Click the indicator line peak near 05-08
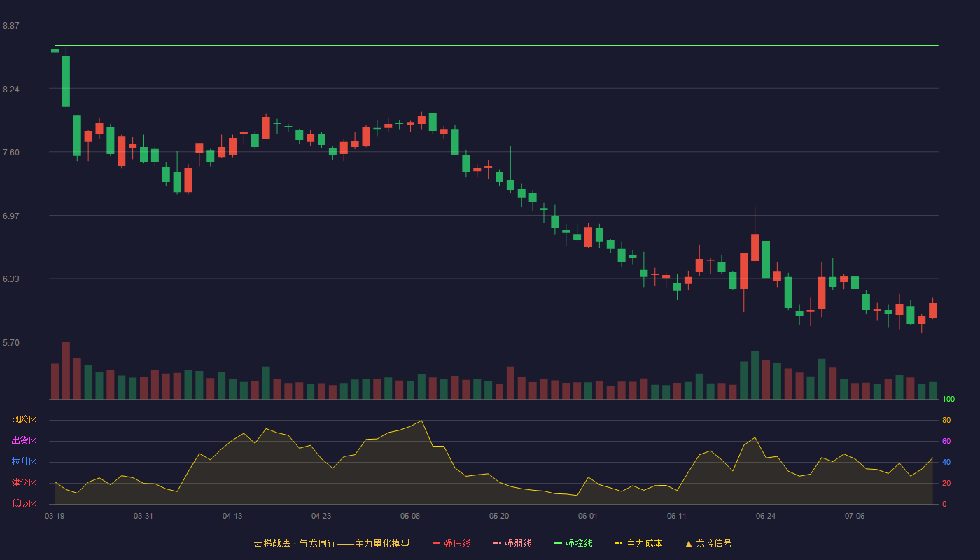The width and height of the screenshot is (980, 560). (x=421, y=421)
